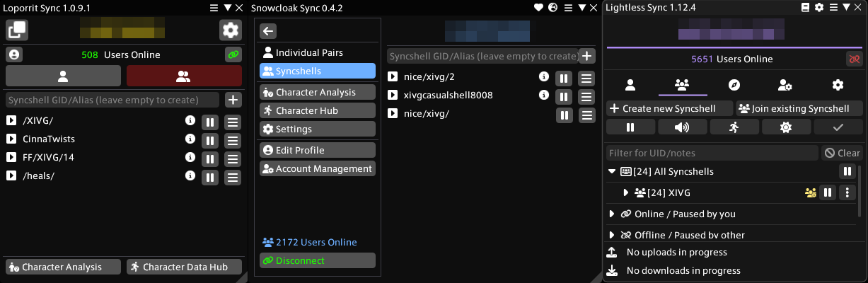This screenshot has width=868, height=283.
Task: Click the Lightless checkmark button
Action: [838, 127]
